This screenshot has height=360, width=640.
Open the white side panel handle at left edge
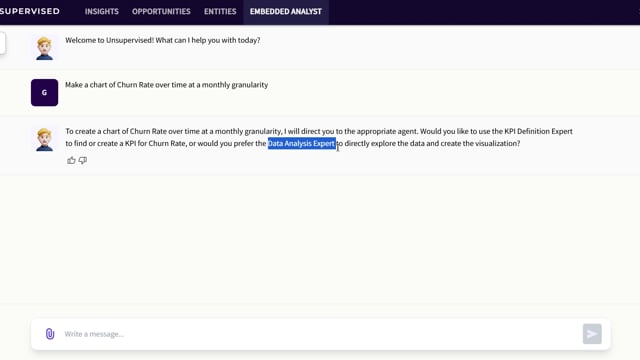(x=2, y=43)
